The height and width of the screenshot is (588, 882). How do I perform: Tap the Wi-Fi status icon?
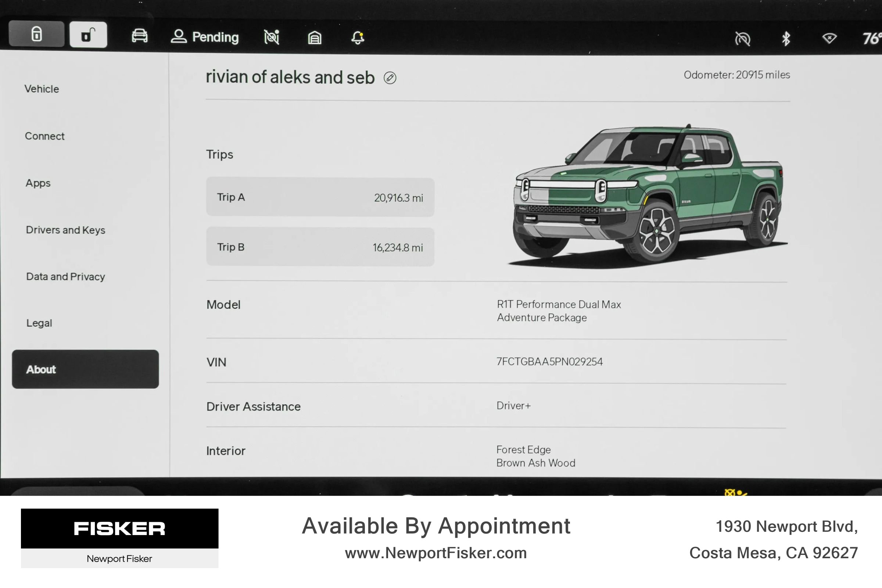click(x=829, y=38)
